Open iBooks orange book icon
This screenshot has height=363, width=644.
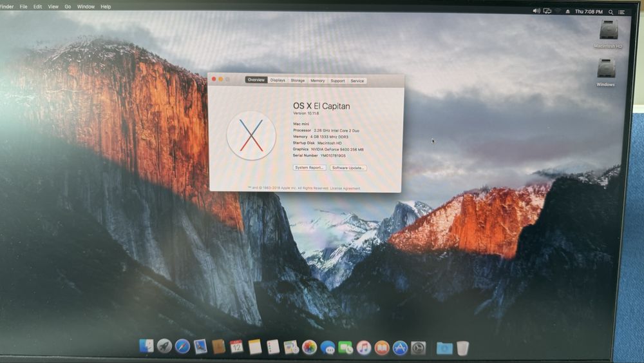click(381, 348)
